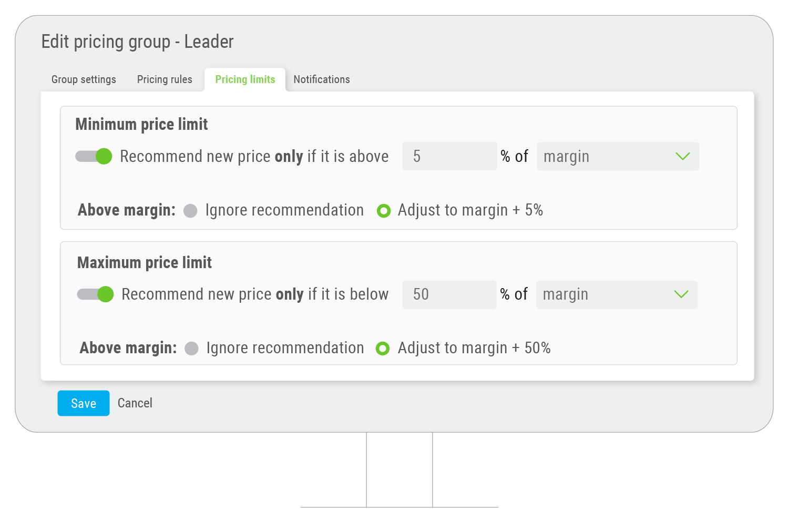
Task: Click the minimum percent field containing 5
Action: point(449,156)
